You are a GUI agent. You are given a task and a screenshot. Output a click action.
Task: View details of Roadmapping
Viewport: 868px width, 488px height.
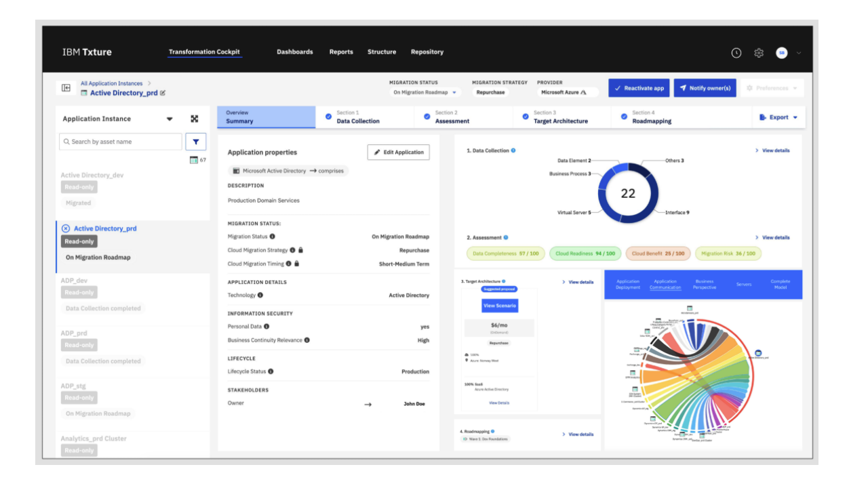point(578,434)
